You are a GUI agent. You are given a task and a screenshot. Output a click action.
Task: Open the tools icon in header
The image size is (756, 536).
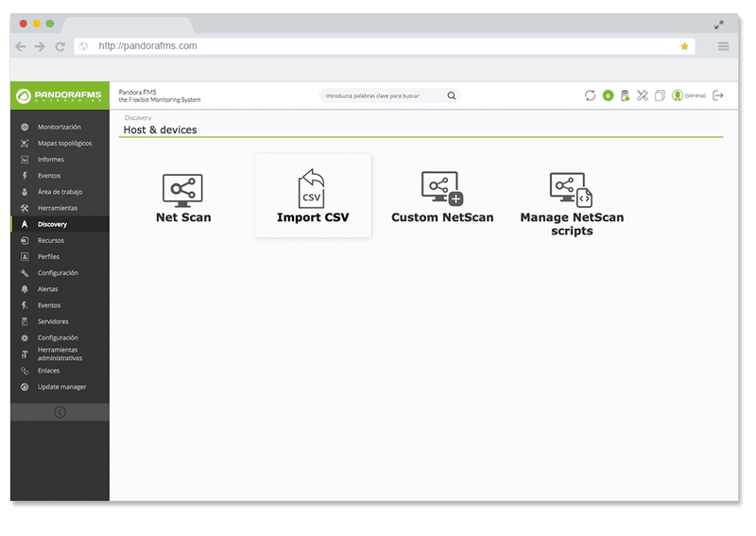click(x=643, y=95)
